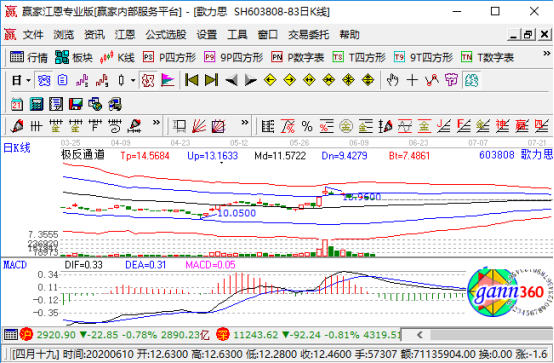Click the floppy disk save icon
This screenshot has height=363, width=554.
click(76, 104)
